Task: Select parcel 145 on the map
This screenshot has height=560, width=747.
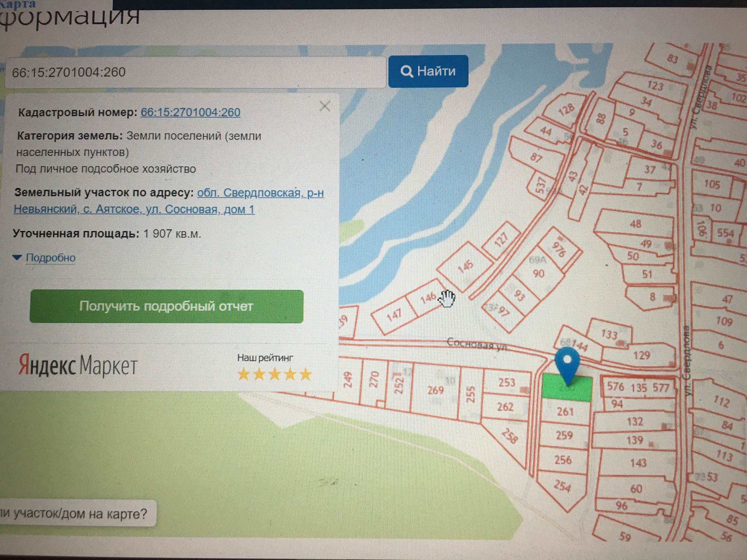Action: coord(465,267)
